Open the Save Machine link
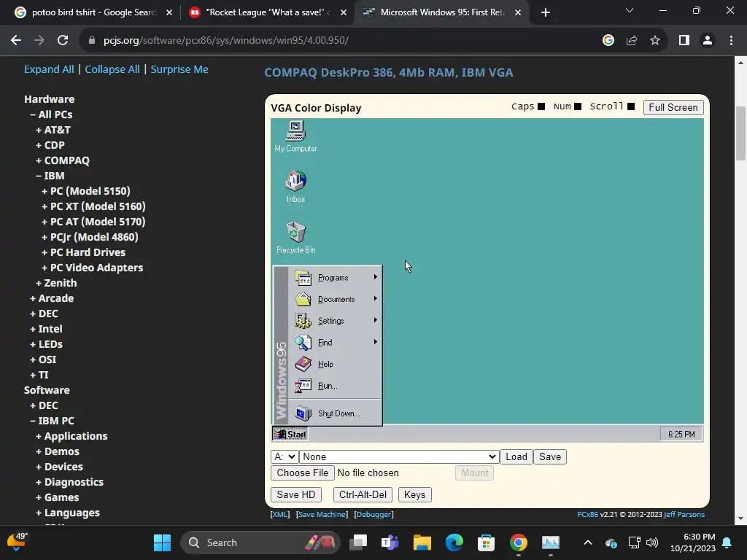Viewport: 747px width, 560px height. 322,515
